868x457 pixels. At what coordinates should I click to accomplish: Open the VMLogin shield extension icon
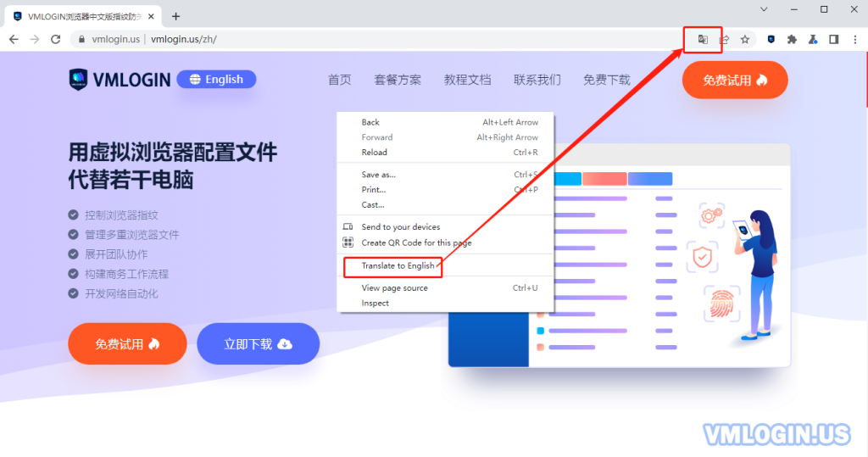[771, 39]
